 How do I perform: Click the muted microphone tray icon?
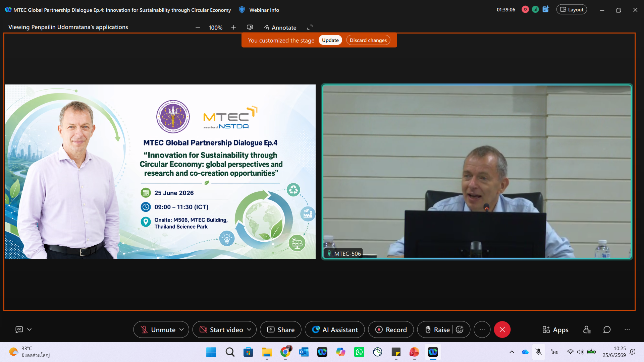[539, 352]
